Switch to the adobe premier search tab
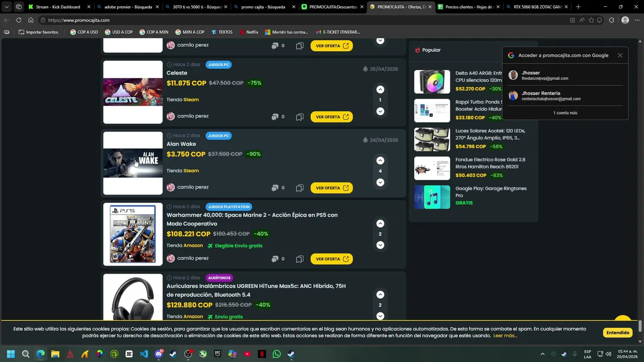This screenshot has height=362, width=644. 128,7
